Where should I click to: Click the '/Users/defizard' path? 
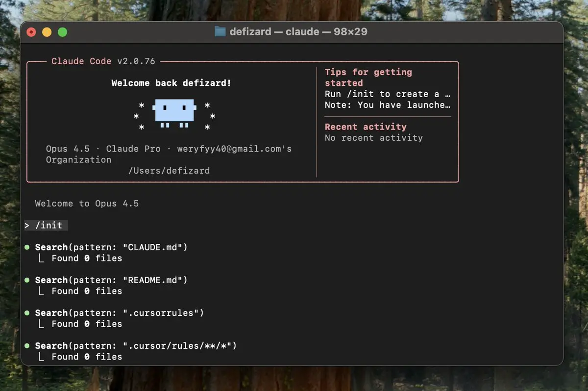(x=169, y=171)
